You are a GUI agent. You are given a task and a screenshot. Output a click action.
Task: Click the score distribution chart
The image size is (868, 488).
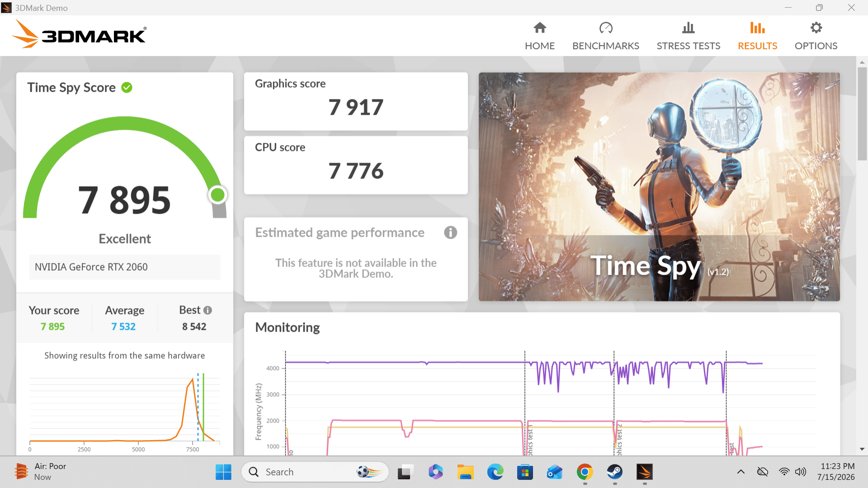click(125, 412)
